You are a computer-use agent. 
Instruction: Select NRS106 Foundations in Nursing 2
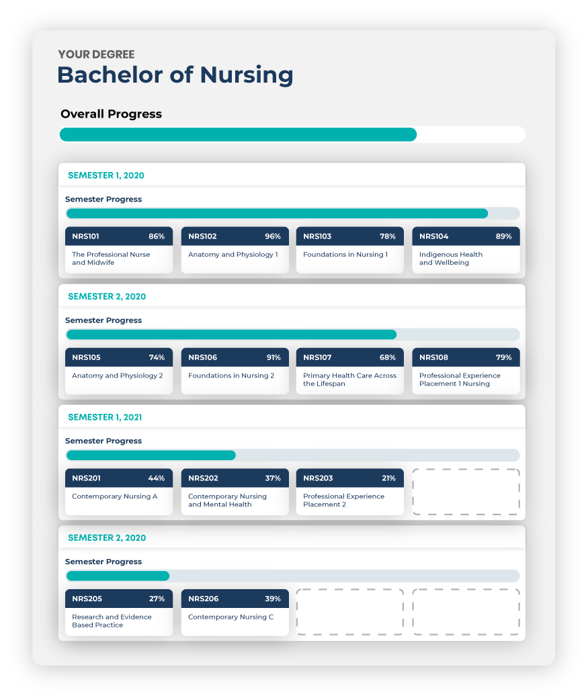coord(235,371)
